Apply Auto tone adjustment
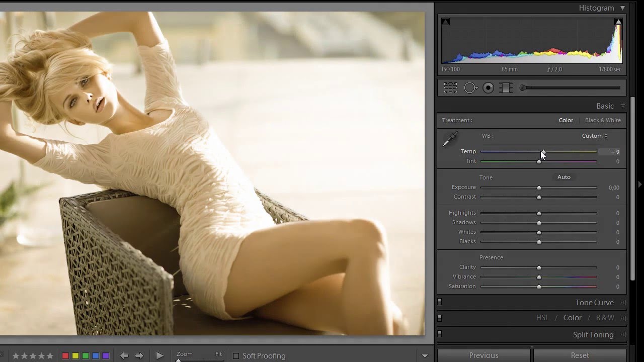644x362 pixels. (564, 177)
